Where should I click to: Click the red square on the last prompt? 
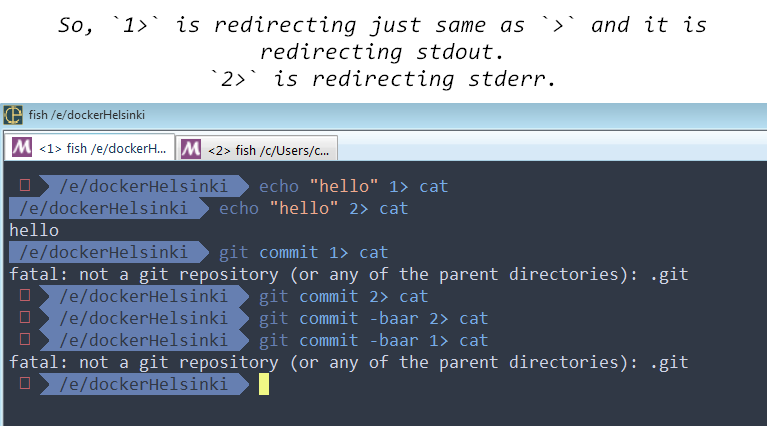[x=25, y=383]
